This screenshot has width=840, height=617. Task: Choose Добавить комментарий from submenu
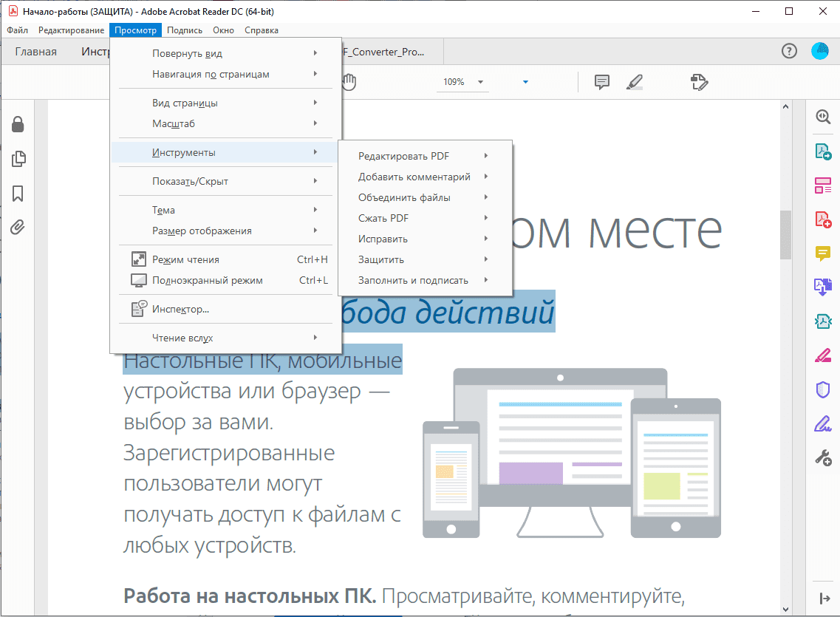426,177
